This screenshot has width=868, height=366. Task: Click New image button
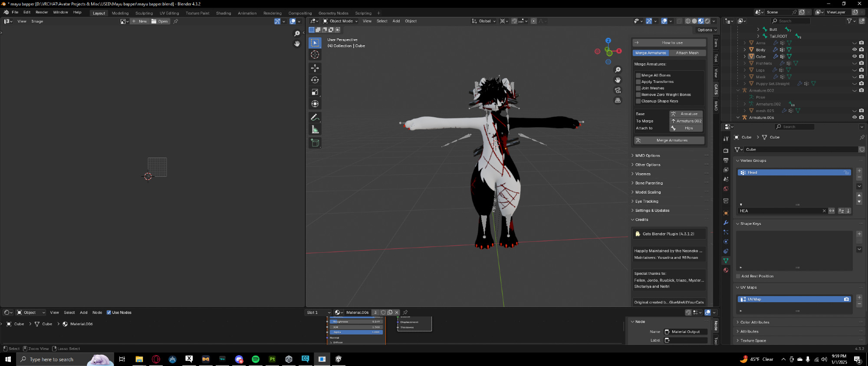pos(140,21)
